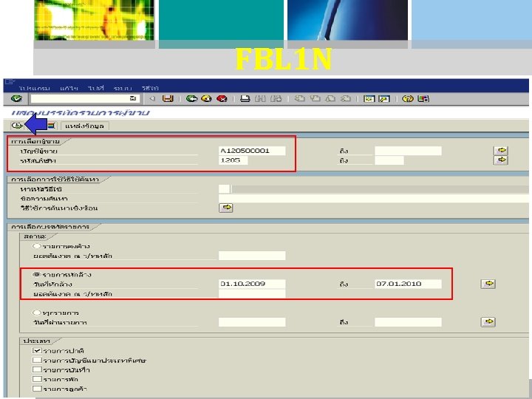Click the company code field with 1205

click(233, 160)
